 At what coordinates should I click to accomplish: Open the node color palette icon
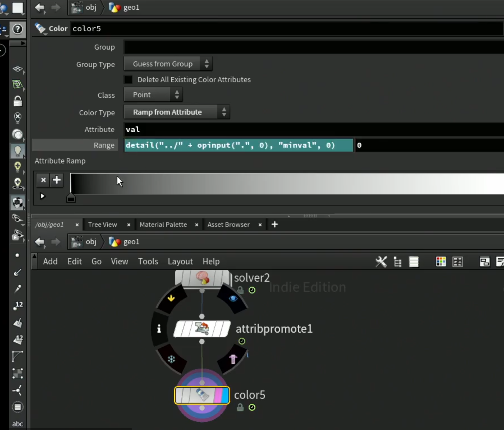tap(441, 262)
